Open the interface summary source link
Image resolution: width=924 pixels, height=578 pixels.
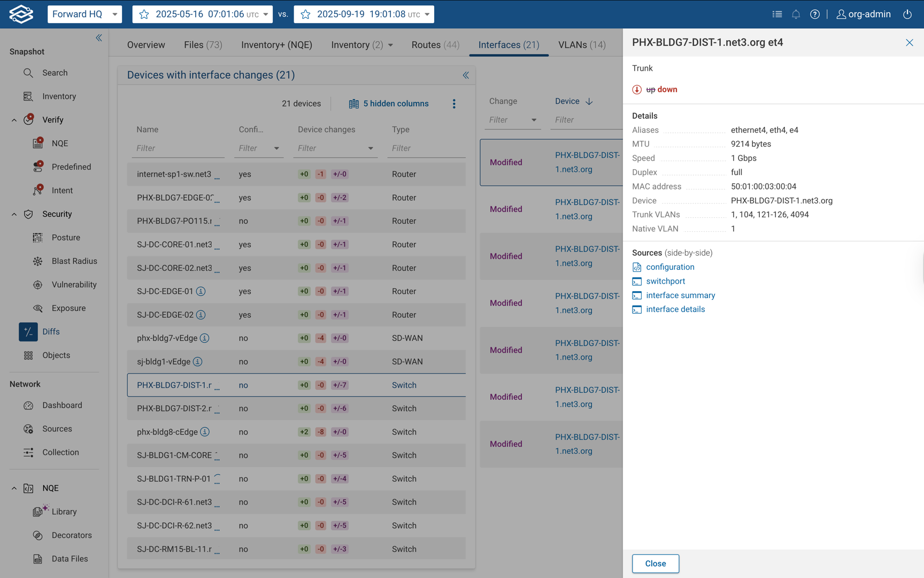680,295
